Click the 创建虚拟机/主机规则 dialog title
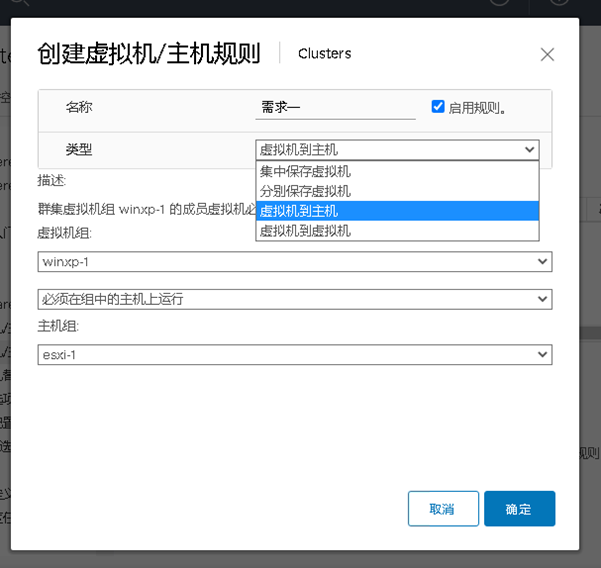 click(x=149, y=53)
